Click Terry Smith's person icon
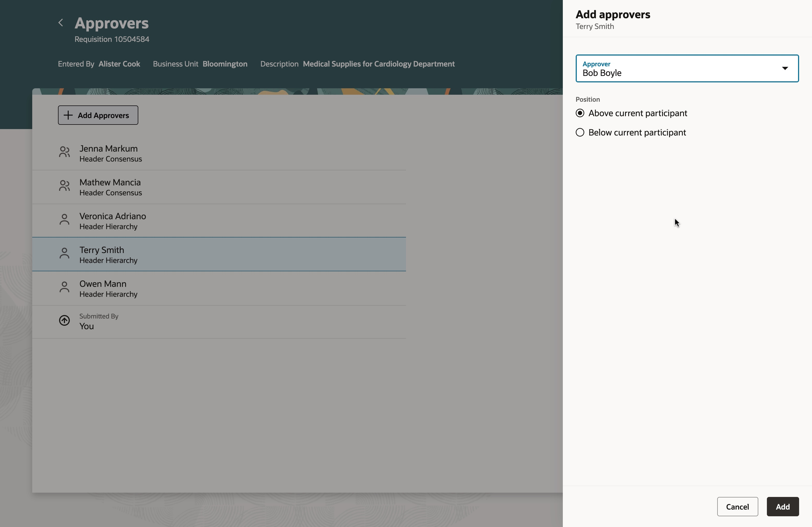Viewport: 812px width, 527px height. tap(64, 253)
